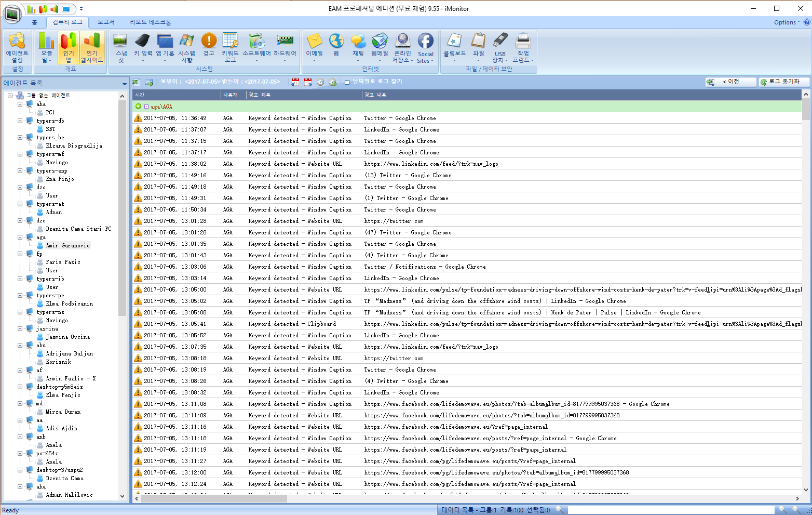The height and width of the screenshot is (515, 812).
Task: Select the 13:05:41 Clipboard log row
Action: pyautogui.click(x=467, y=324)
